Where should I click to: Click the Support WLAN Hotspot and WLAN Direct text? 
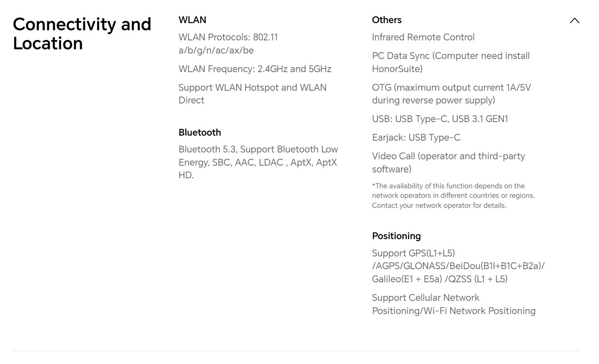tap(252, 94)
